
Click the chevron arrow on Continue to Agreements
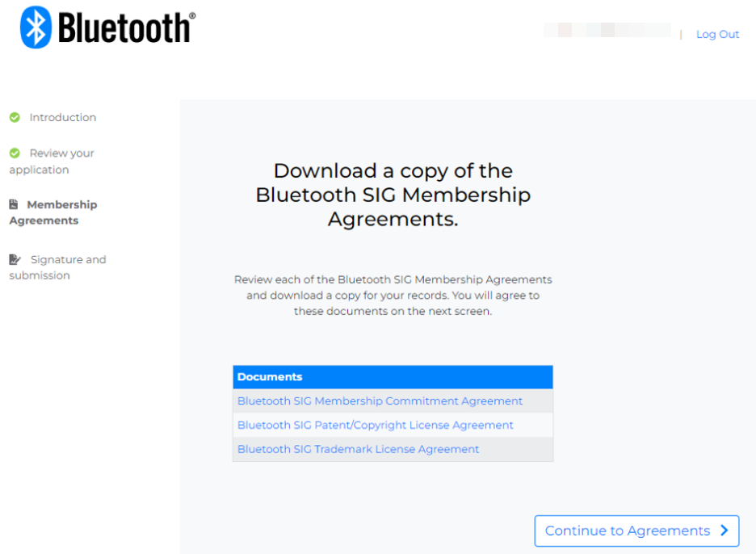[724, 531]
